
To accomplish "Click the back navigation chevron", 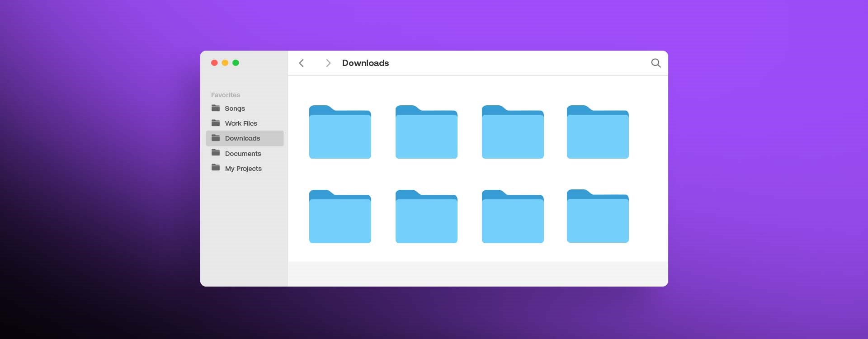I will (x=302, y=63).
